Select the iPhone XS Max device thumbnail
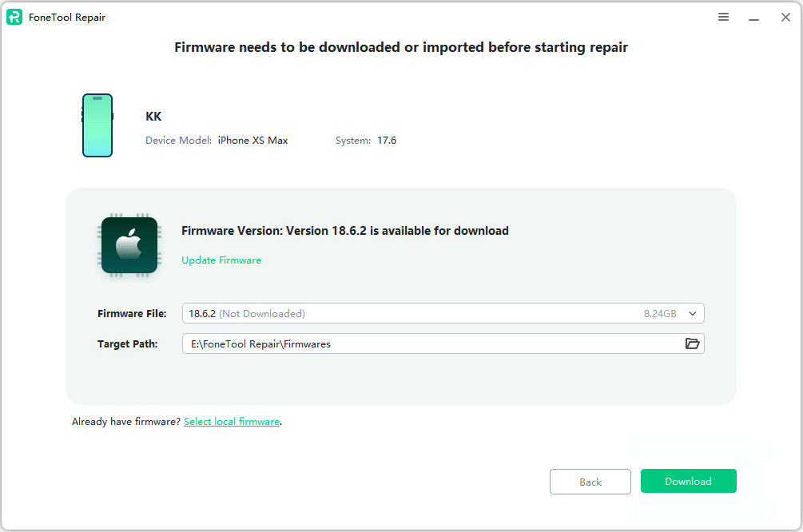This screenshot has height=532, width=803. point(97,125)
